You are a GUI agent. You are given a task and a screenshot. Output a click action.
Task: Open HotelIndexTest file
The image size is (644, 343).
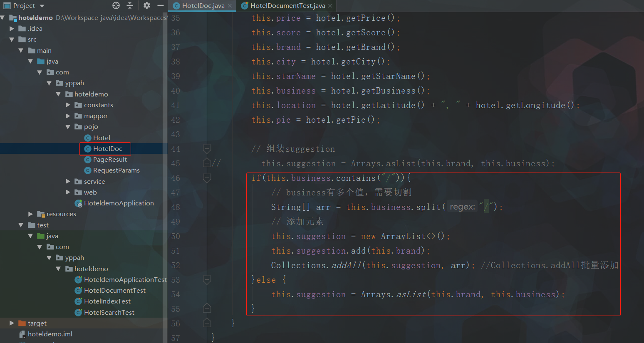107,301
